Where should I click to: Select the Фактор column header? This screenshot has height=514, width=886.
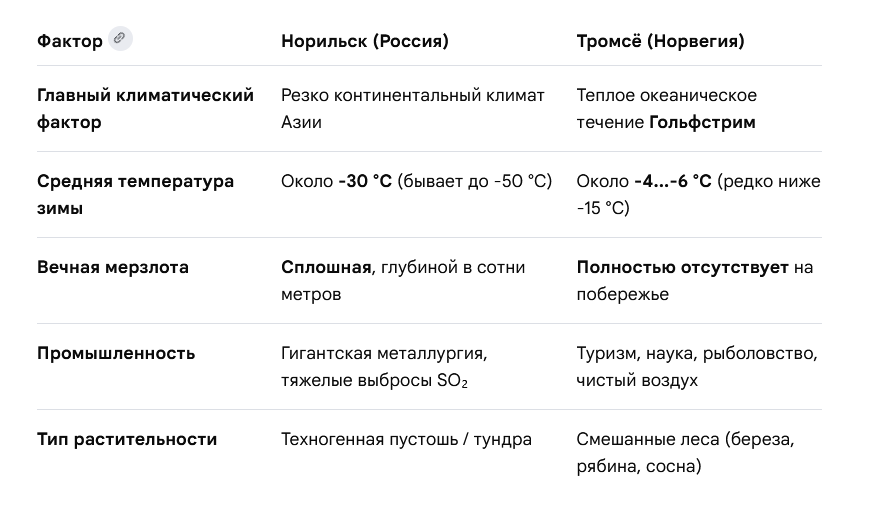point(70,41)
